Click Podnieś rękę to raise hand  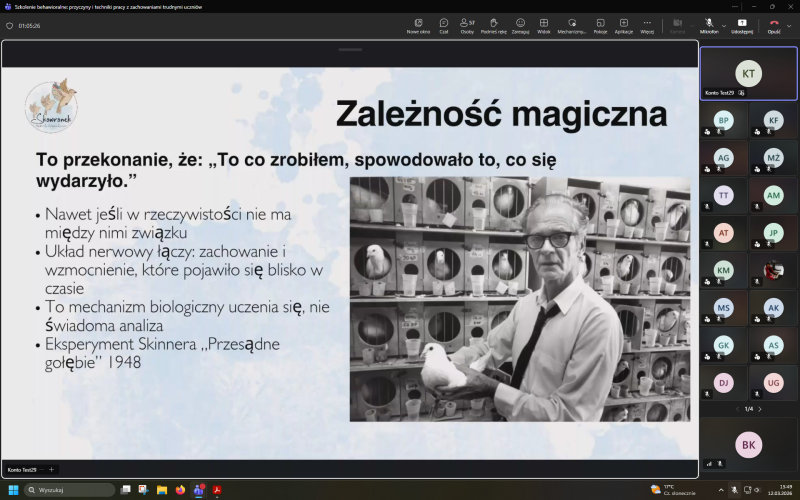pyautogui.click(x=493, y=24)
